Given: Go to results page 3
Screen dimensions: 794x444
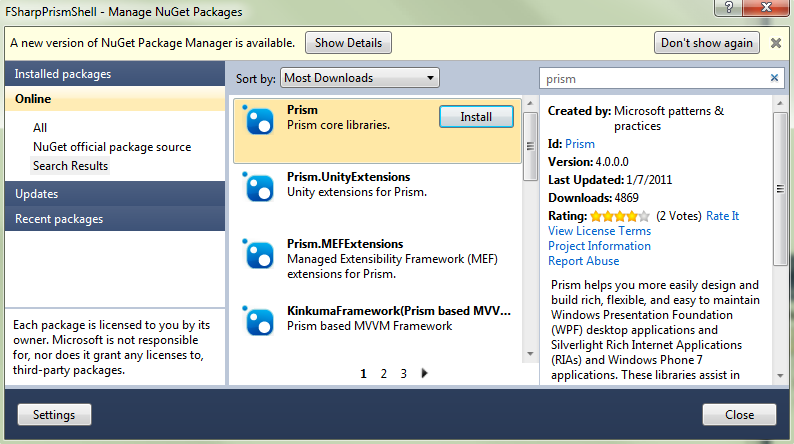Looking at the screenshot, I should 404,374.
